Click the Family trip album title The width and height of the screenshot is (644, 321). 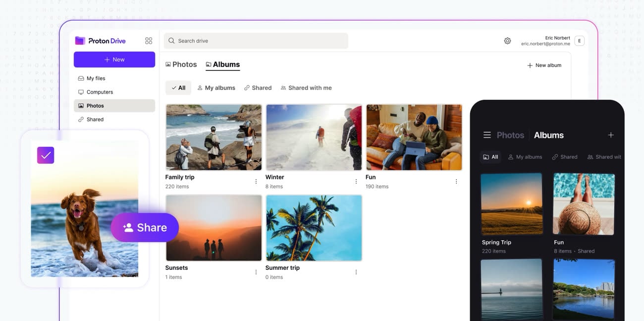tap(180, 177)
